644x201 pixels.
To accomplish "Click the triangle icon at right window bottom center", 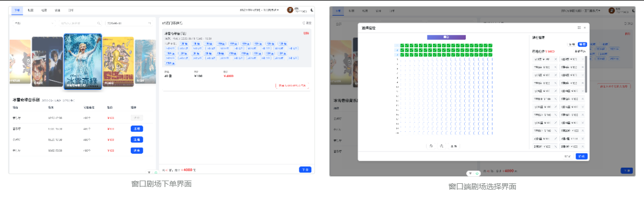I will (470, 174).
